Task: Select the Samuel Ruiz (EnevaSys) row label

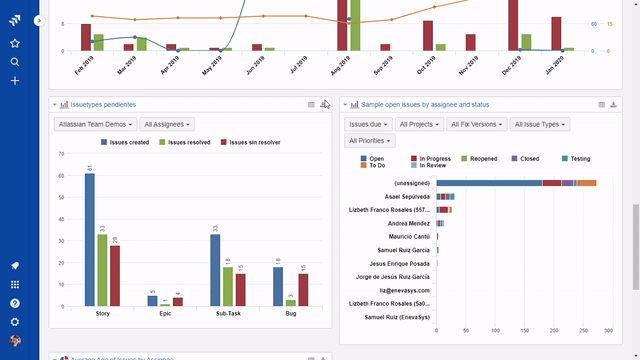Action: pyautogui.click(x=397, y=317)
